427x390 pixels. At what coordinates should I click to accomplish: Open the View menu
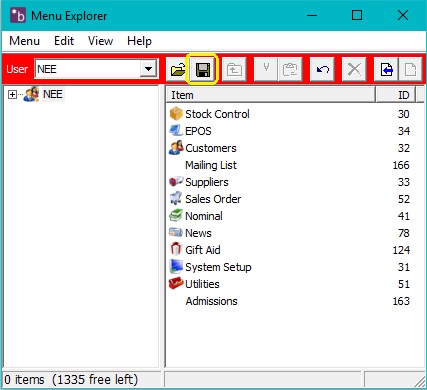(100, 41)
